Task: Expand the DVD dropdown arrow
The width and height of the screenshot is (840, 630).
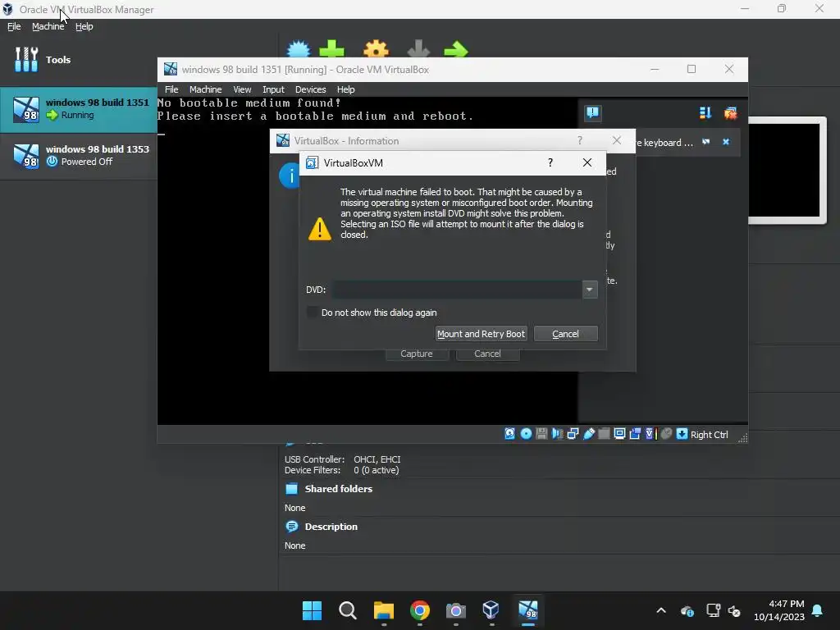Action: tap(589, 290)
